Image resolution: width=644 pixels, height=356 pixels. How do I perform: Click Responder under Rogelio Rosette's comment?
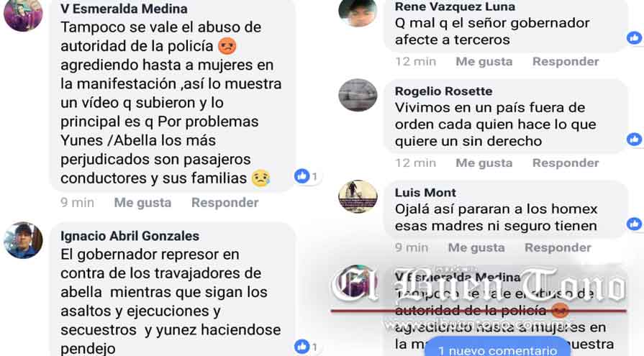566,163
